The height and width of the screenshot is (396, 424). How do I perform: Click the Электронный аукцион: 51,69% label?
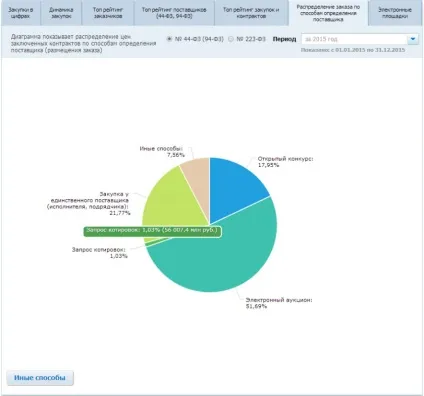point(279,303)
